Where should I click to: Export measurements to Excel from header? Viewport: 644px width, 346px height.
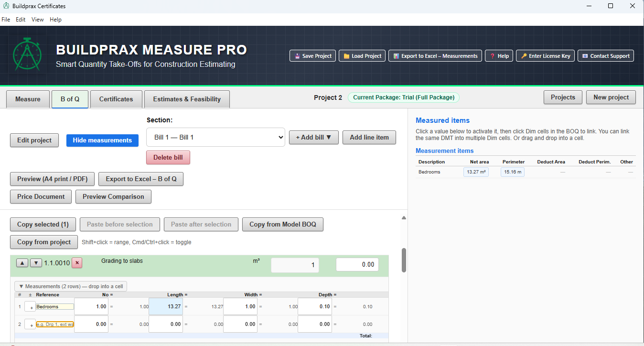435,56
